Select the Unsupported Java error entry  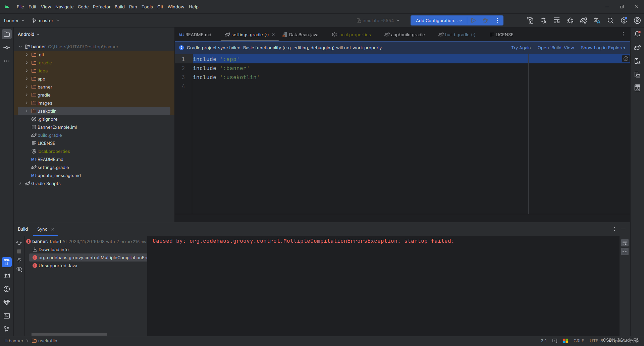(x=58, y=266)
